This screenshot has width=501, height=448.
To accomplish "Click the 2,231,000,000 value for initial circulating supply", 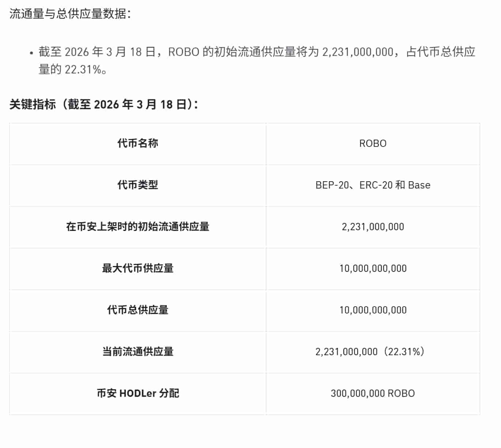I will [x=373, y=227].
